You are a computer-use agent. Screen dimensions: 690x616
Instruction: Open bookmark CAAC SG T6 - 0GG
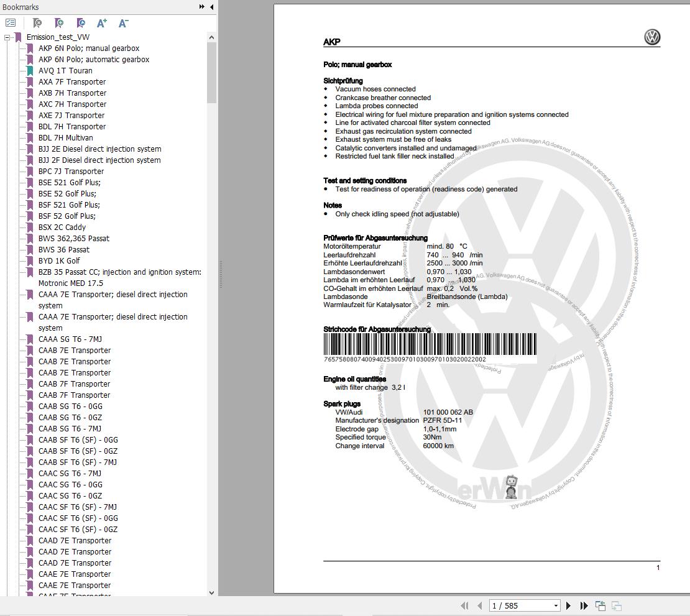pos(70,485)
